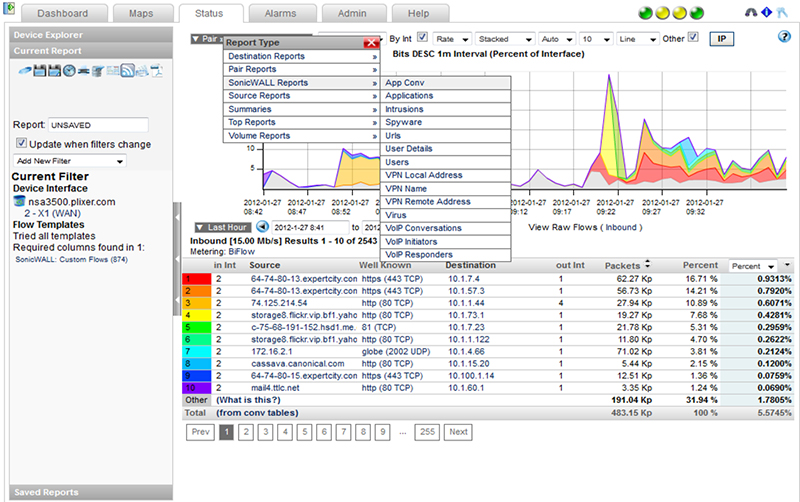Open the Admin tab

tap(352, 13)
